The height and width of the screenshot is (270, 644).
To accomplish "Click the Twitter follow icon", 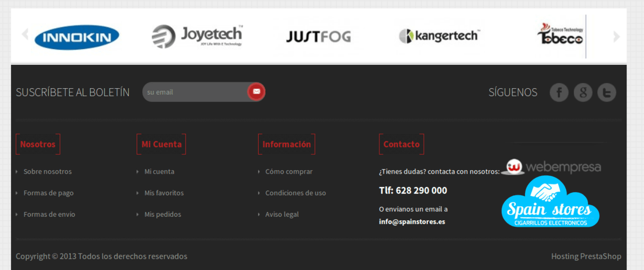I will [x=607, y=92].
